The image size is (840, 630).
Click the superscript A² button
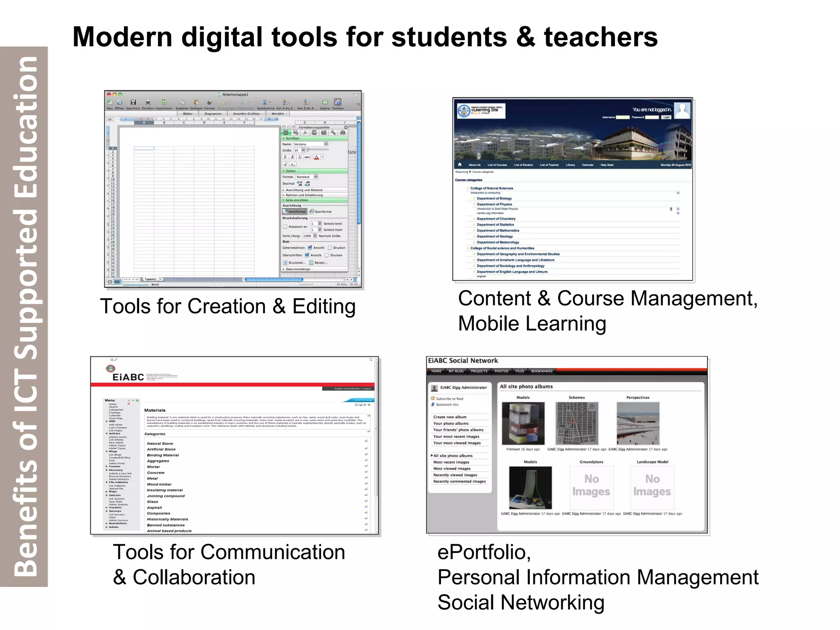(x=285, y=164)
